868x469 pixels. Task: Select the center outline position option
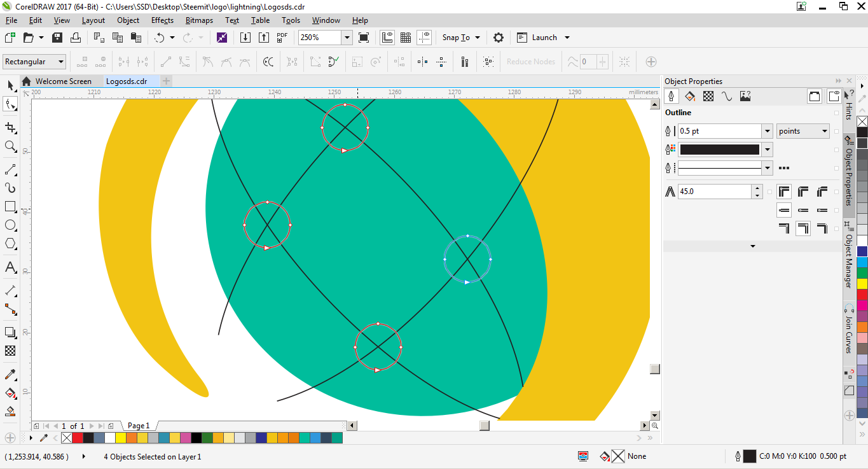803,228
